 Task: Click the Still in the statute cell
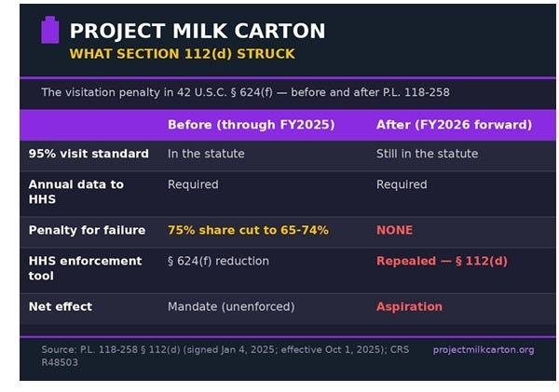click(x=427, y=154)
